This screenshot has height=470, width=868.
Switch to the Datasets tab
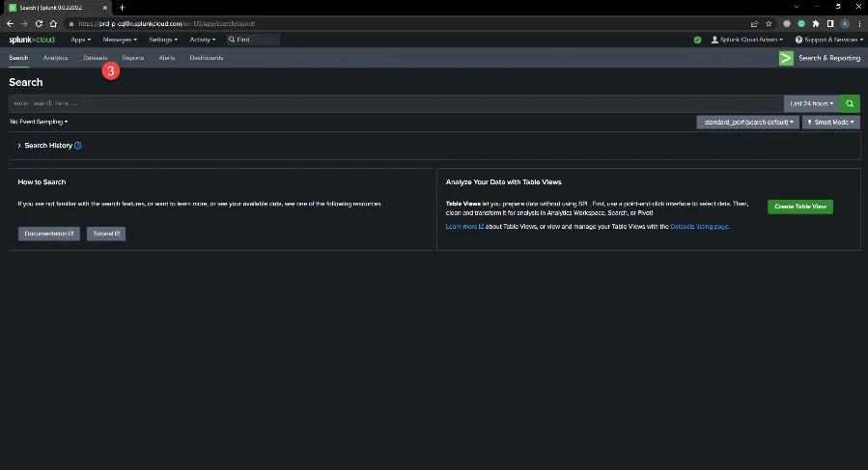pos(95,58)
